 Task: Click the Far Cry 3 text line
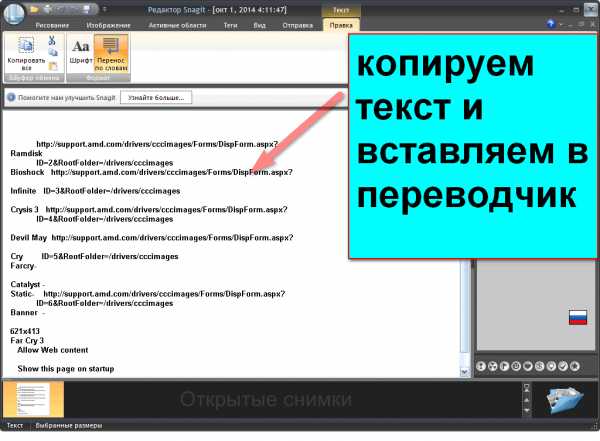point(27,340)
